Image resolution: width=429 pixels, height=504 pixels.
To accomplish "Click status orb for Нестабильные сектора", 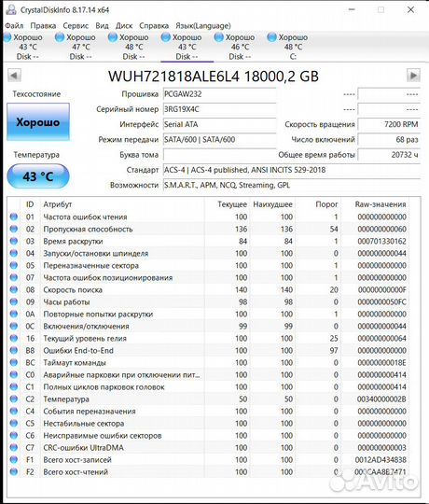I will (14, 424).
